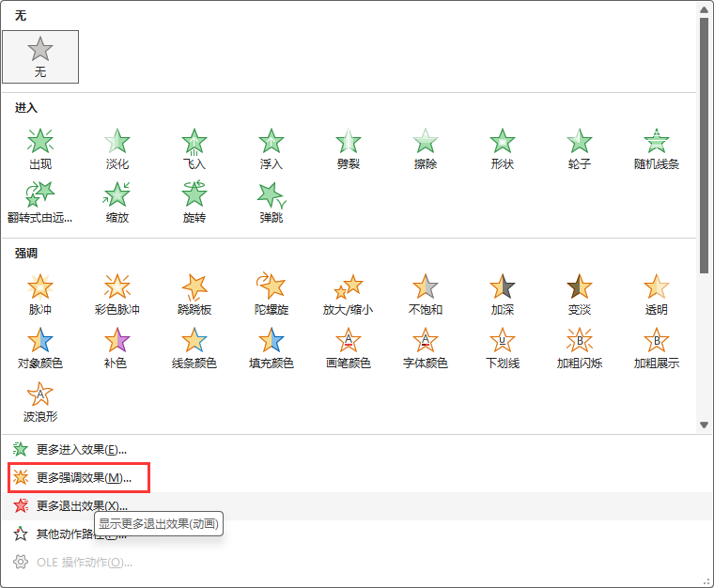
Task: Choose the 加粗闪烁 emphasis effect
Action: [x=580, y=348]
